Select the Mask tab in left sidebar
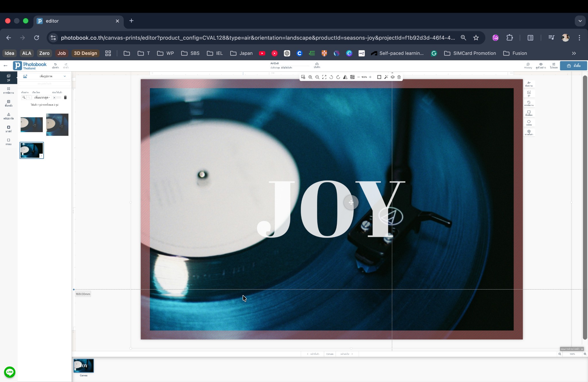The width and height of the screenshot is (588, 382). tap(9, 129)
